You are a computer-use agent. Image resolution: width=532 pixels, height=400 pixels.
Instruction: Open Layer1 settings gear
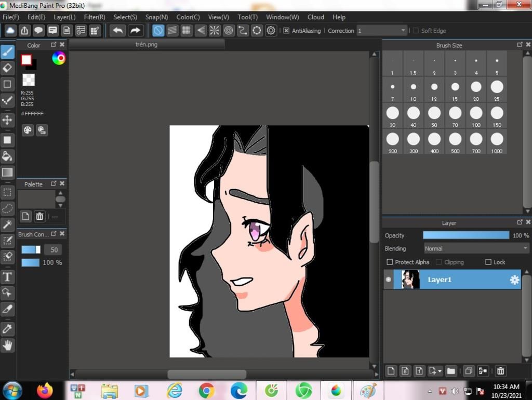coord(514,279)
